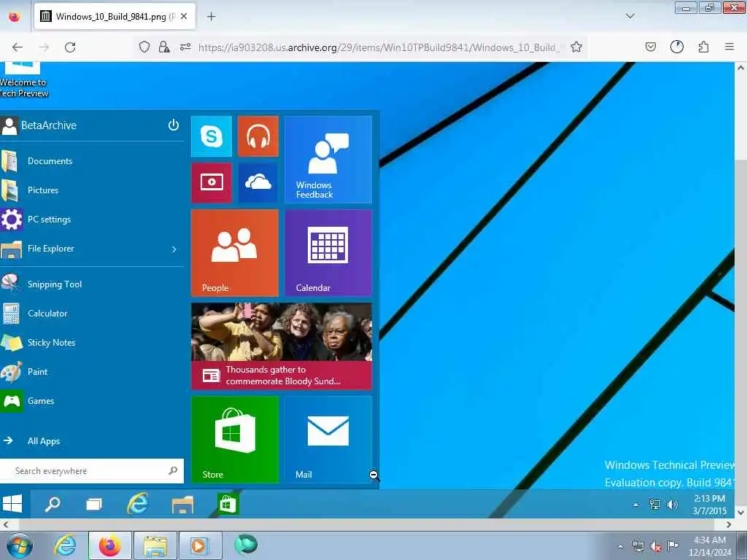The image size is (747, 560).
Task: Open the OneDrive cloud tile
Action: pyautogui.click(x=258, y=183)
